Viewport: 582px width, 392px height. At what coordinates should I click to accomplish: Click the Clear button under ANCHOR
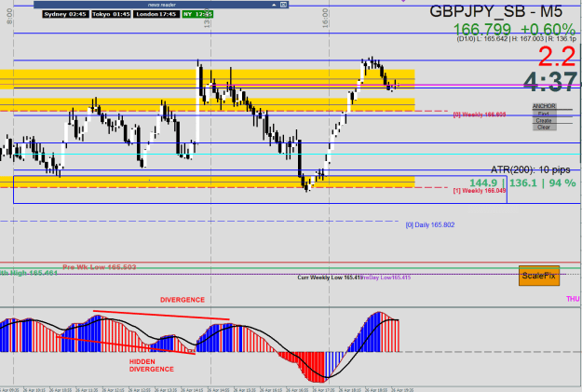pos(544,128)
